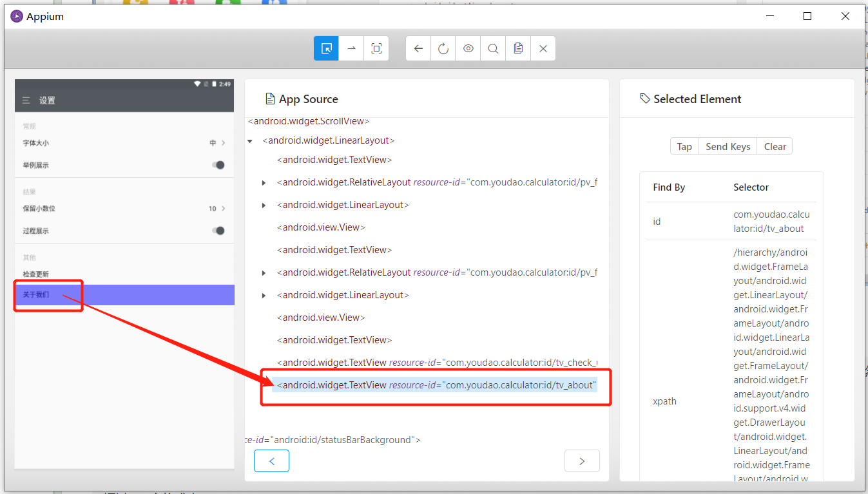
Task: Start recording with the eye icon
Action: tap(468, 48)
